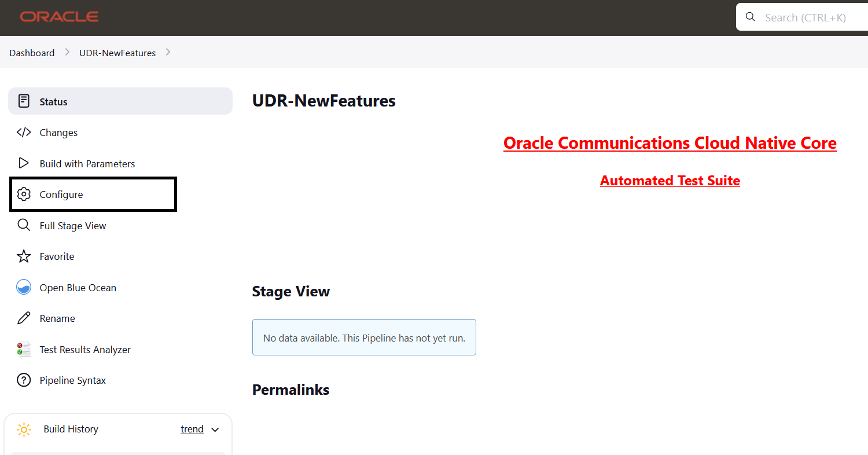Open Full Stage View via magnifier icon

pyautogui.click(x=23, y=225)
